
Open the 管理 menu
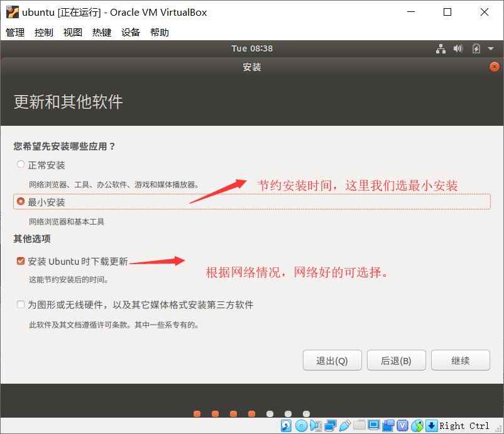point(15,32)
